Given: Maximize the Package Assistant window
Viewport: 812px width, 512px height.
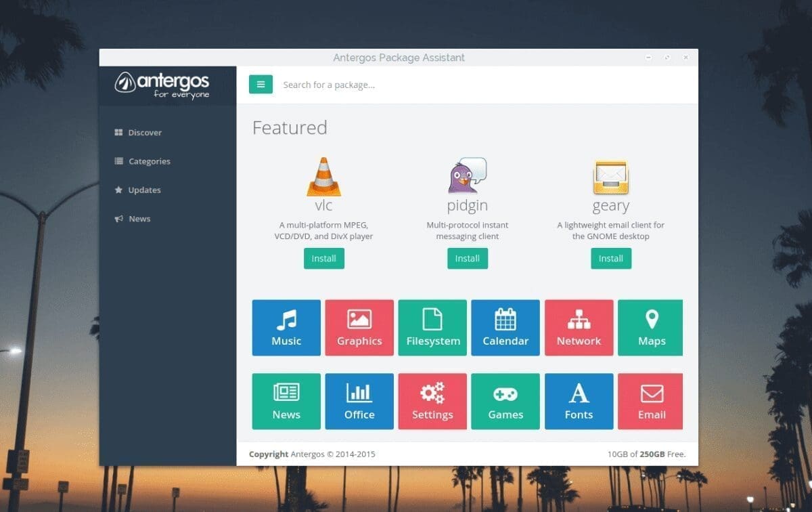Looking at the screenshot, I should point(667,58).
